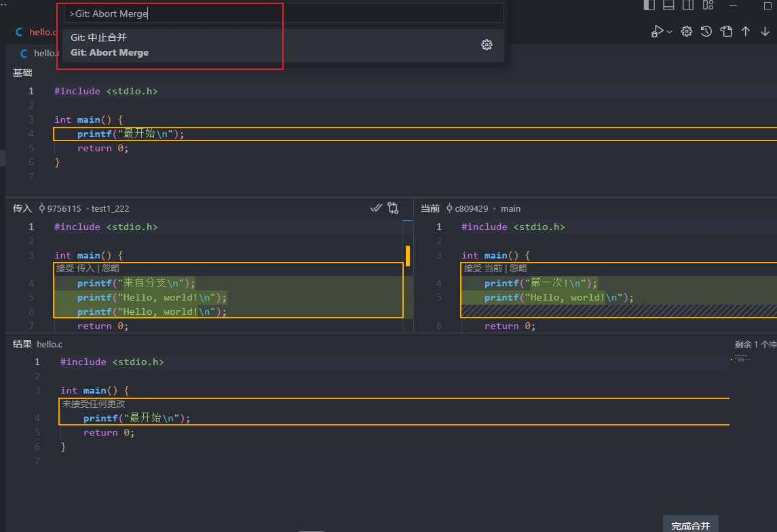Click incoming pane line 5 Hello, world printf
This screenshot has height=532, width=777.
(151, 298)
